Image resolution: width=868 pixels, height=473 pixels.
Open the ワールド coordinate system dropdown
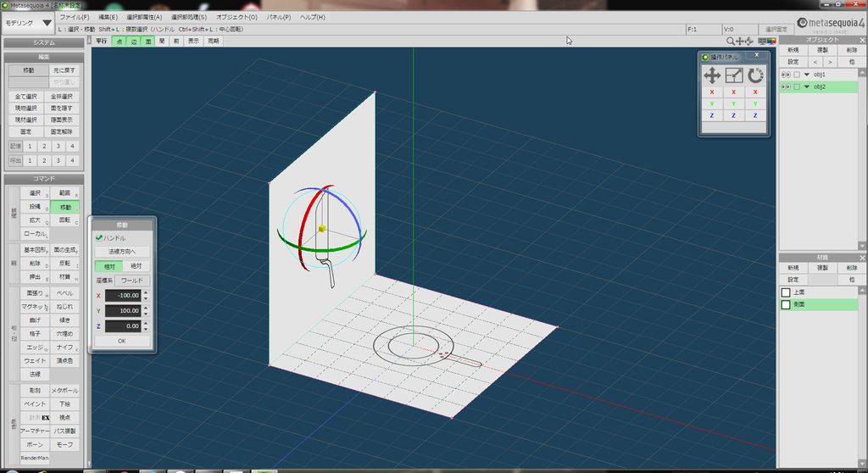[131, 281]
